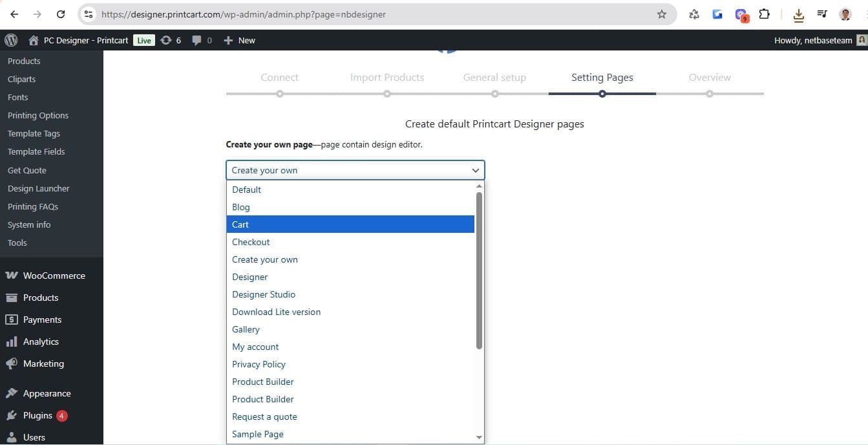Open the updates icon showing 6
Viewport: 868px width, 445px height.
click(x=166, y=40)
